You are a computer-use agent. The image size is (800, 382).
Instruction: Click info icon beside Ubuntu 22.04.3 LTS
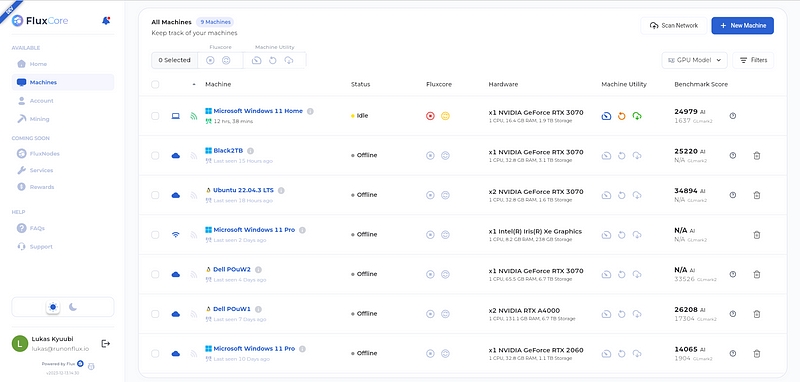[x=281, y=190]
